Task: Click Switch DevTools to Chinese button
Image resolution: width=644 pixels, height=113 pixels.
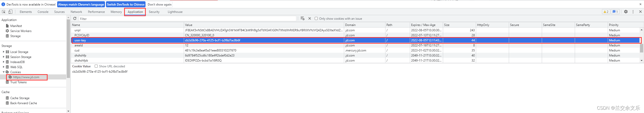Action: click(x=126, y=4)
